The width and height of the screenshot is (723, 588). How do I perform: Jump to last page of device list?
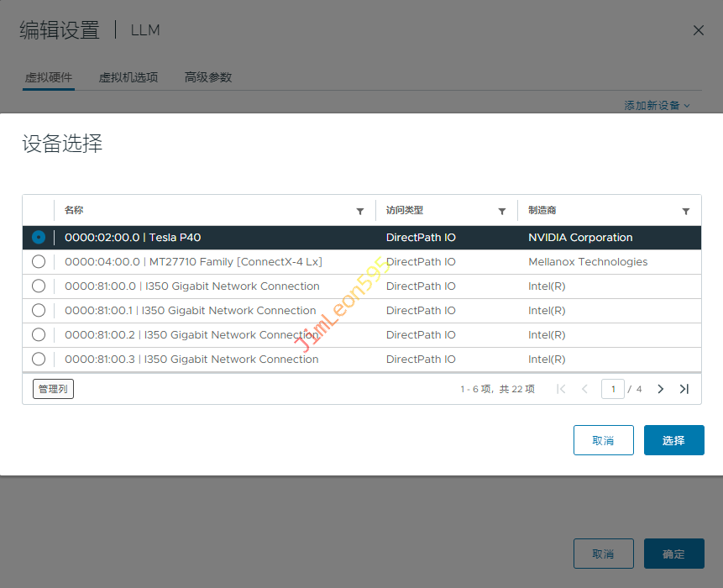684,389
